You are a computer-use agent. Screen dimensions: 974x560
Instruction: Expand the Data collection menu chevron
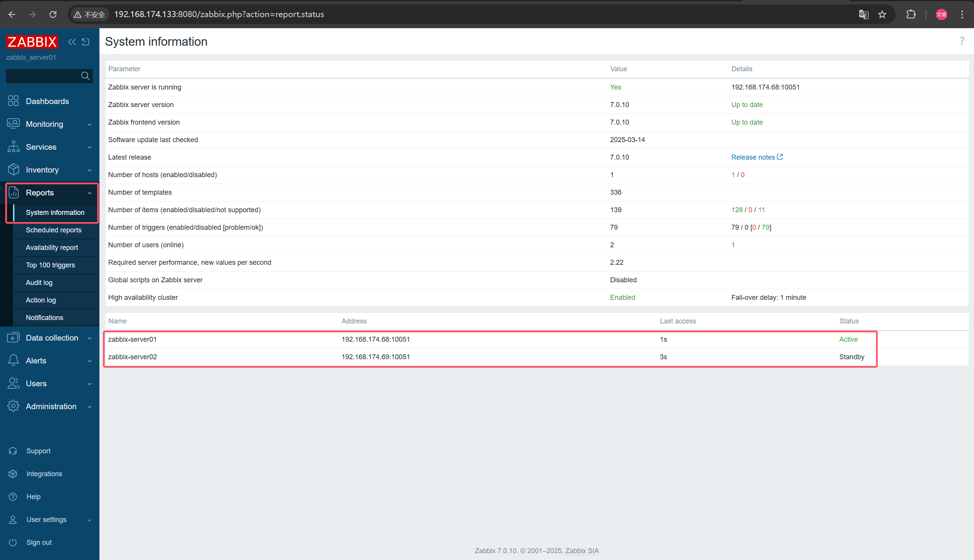point(90,338)
